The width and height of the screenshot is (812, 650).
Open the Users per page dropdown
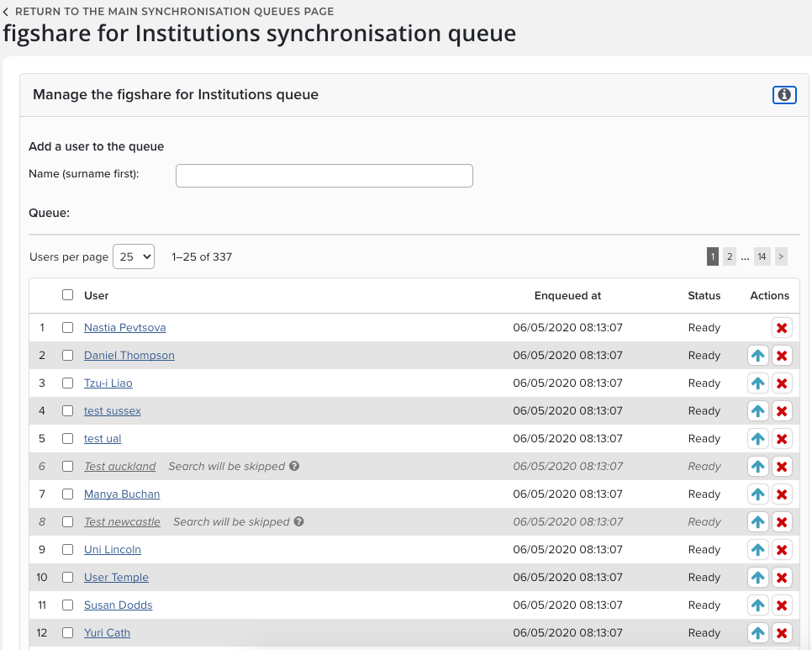point(134,256)
